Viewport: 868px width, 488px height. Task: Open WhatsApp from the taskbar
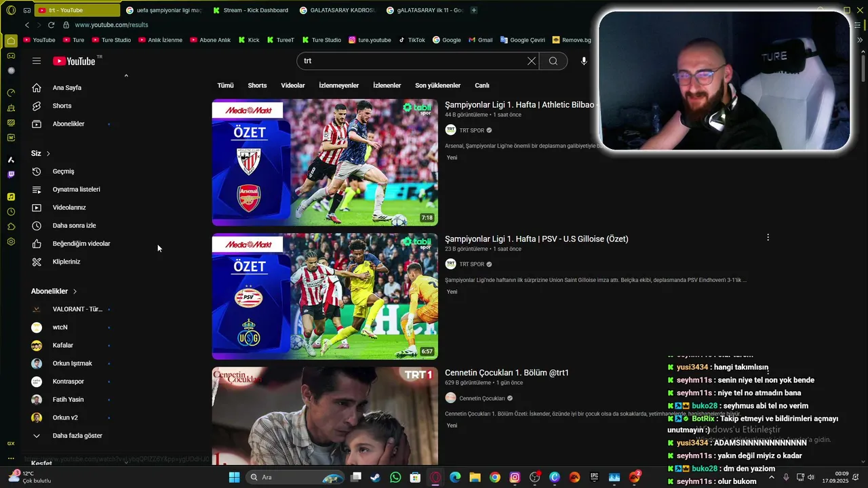(395, 477)
